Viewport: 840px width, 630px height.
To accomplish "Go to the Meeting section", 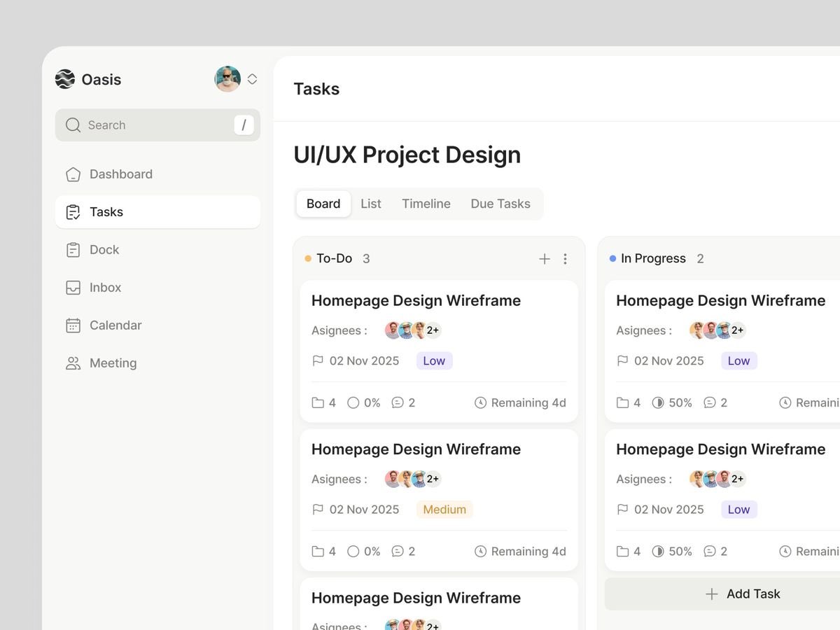I will (x=113, y=363).
